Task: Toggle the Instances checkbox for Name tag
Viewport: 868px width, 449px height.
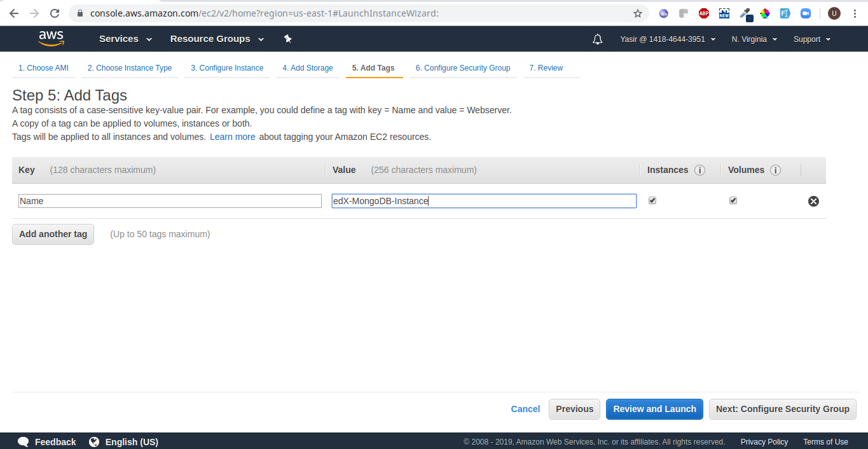Action: tap(652, 200)
